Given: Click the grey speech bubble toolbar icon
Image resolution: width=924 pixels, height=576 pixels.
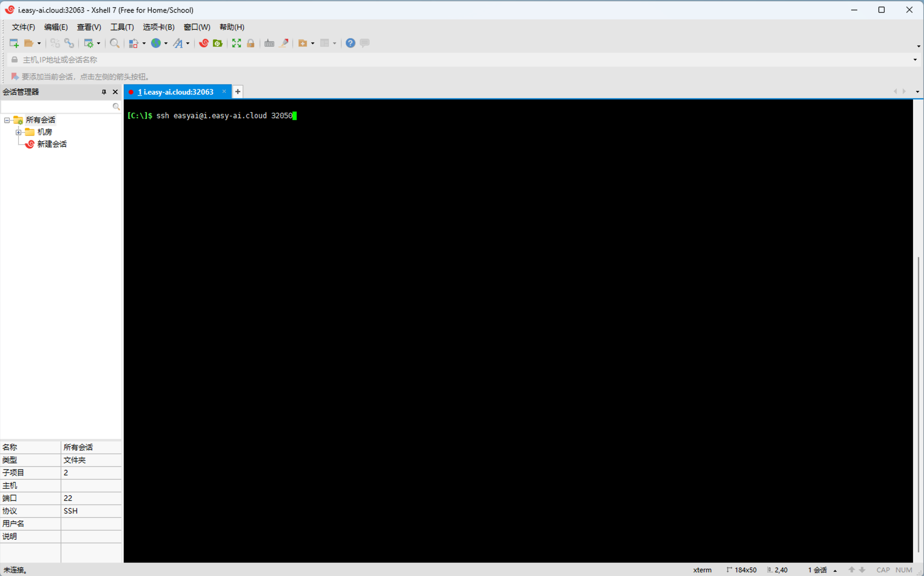Looking at the screenshot, I should tap(364, 43).
